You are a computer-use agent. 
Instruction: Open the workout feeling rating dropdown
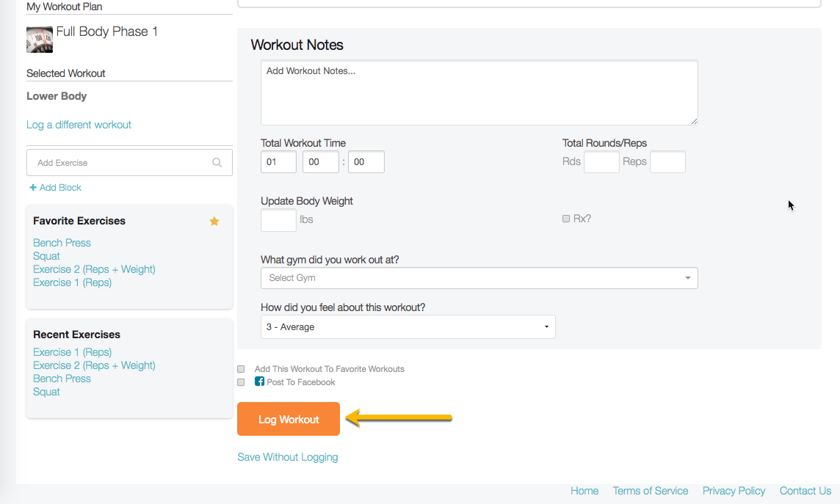pos(408,327)
